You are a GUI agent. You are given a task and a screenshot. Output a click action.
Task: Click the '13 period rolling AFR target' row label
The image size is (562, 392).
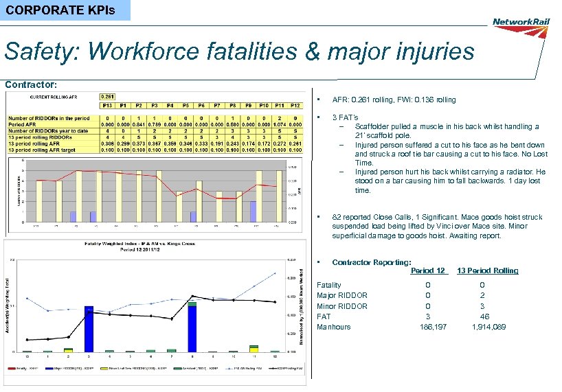42,150
